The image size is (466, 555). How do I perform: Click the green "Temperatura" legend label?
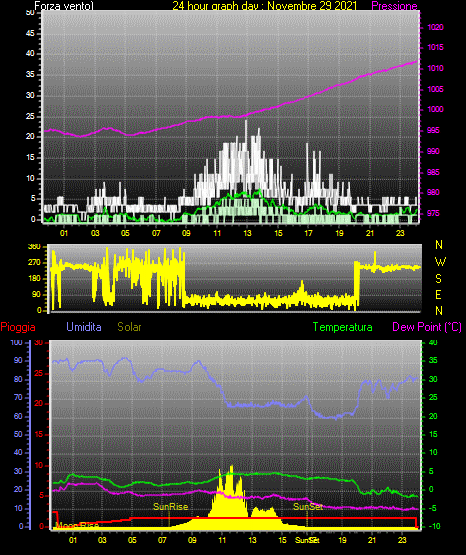tap(343, 327)
